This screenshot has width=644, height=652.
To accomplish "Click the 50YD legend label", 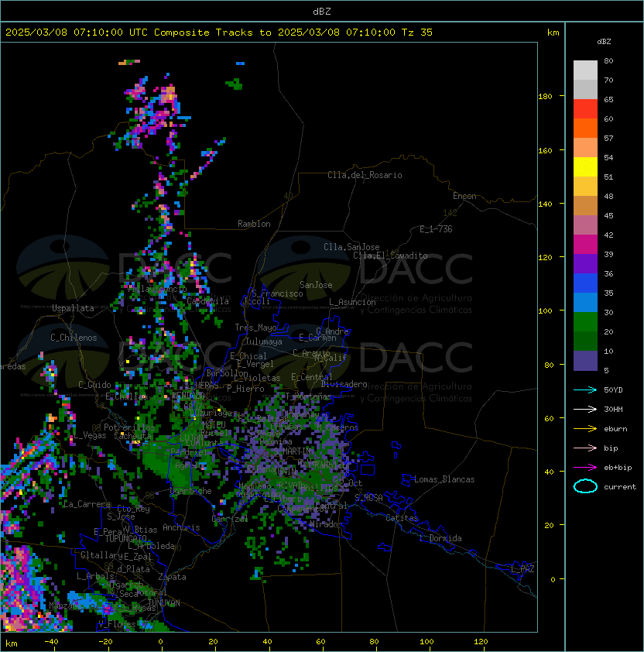I will (613, 389).
